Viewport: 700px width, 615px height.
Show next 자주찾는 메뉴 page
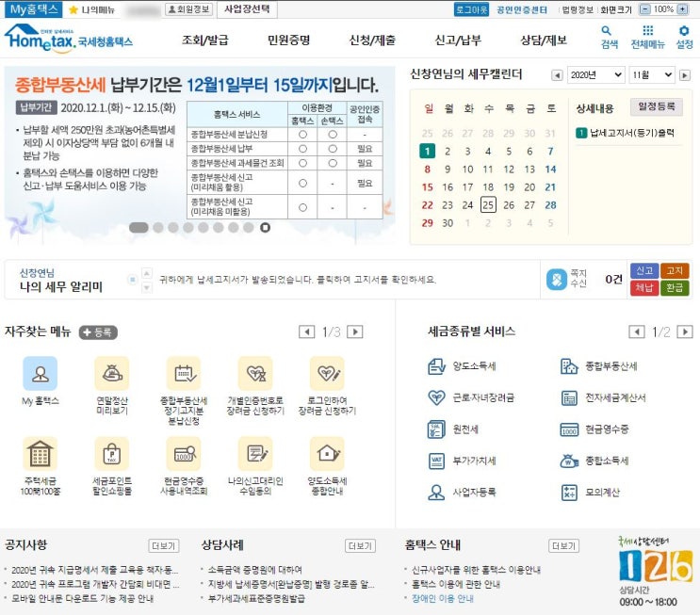click(x=355, y=332)
